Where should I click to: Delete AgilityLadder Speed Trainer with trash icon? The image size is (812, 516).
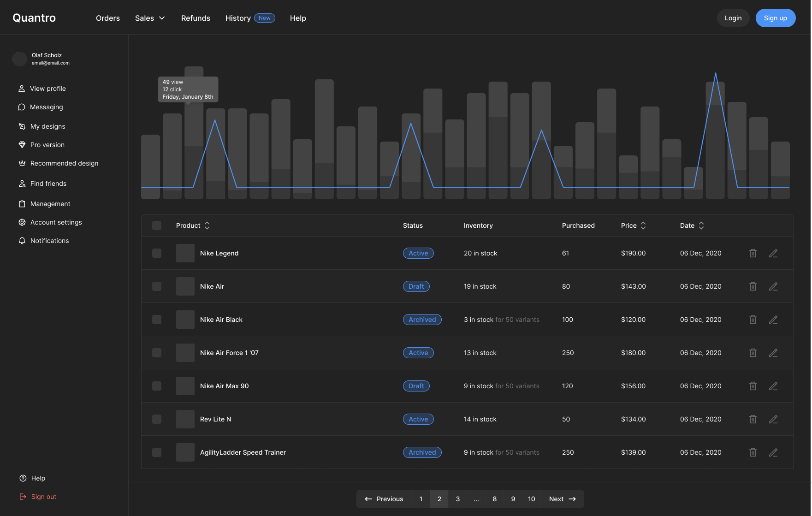pos(753,452)
